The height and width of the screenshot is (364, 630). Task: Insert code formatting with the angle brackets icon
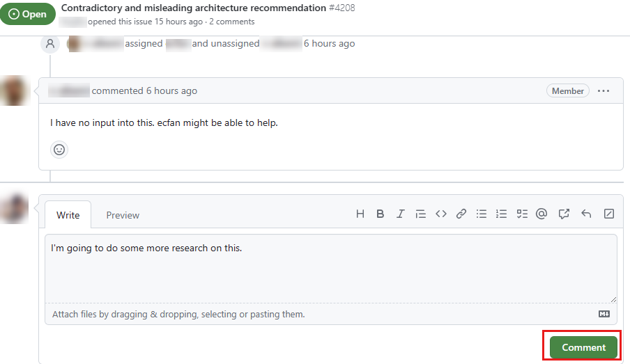point(440,214)
